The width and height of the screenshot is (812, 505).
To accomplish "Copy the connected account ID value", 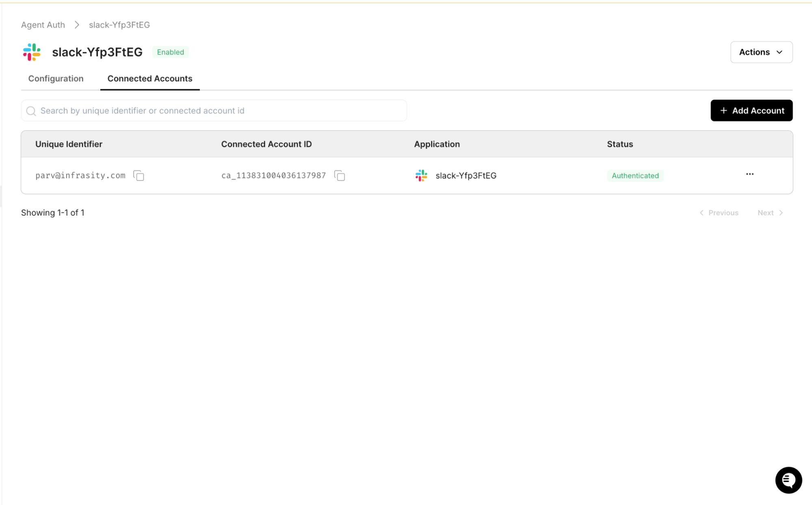I will tap(340, 176).
